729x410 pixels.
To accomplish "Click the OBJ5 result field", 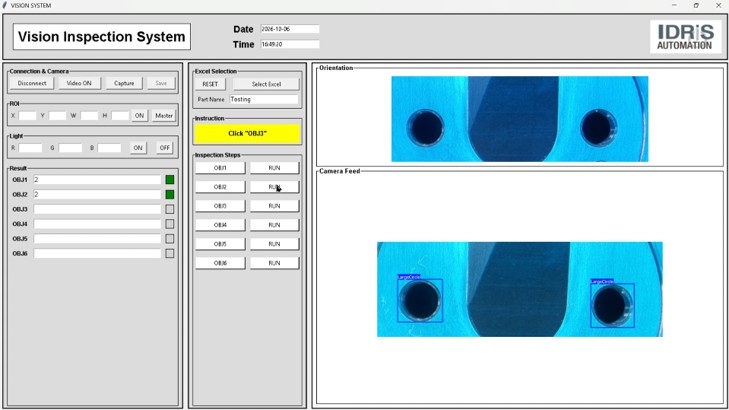I will tap(97, 238).
